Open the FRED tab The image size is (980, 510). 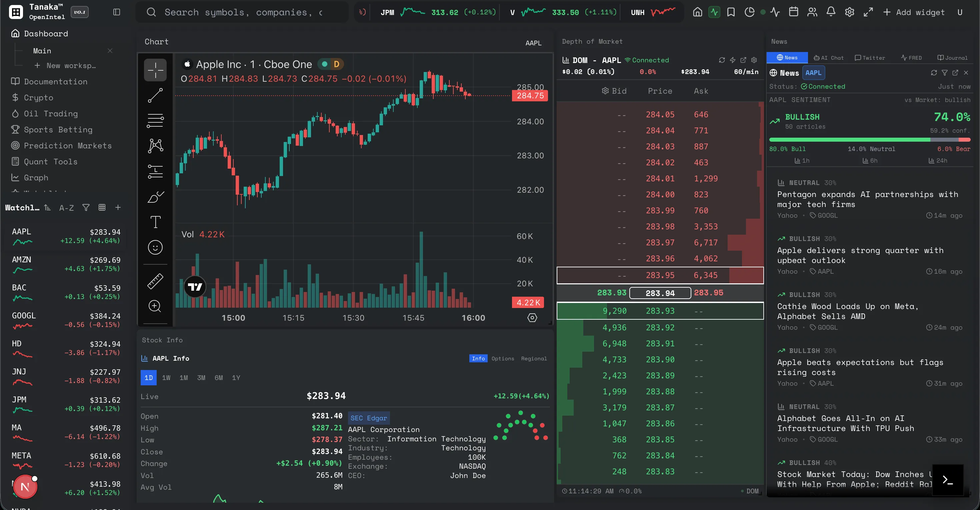click(x=911, y=58)
